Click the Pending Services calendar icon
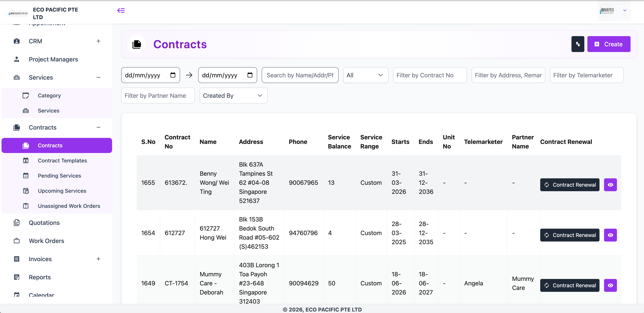 coord(26,176)
